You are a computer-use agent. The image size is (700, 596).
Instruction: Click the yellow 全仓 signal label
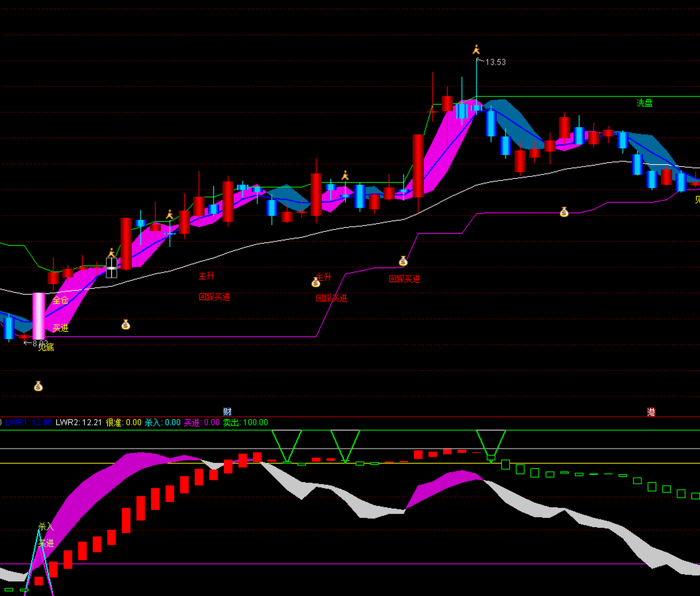(61, 300)
